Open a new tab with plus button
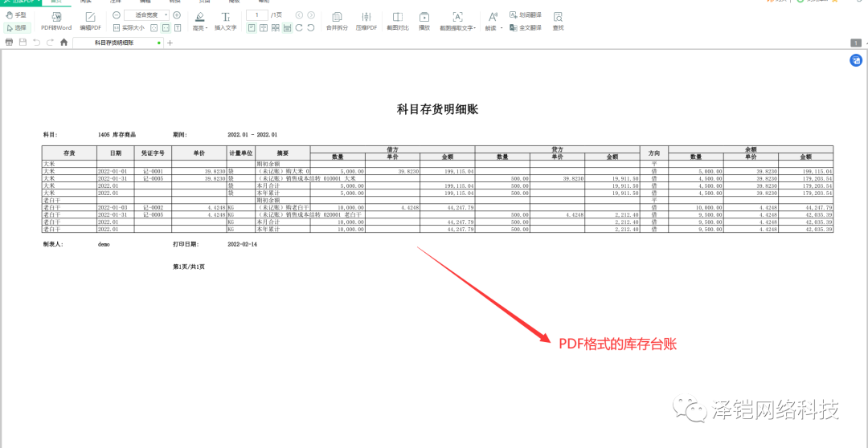This screenshot has height=448, width=868. (x=170, y=43)
